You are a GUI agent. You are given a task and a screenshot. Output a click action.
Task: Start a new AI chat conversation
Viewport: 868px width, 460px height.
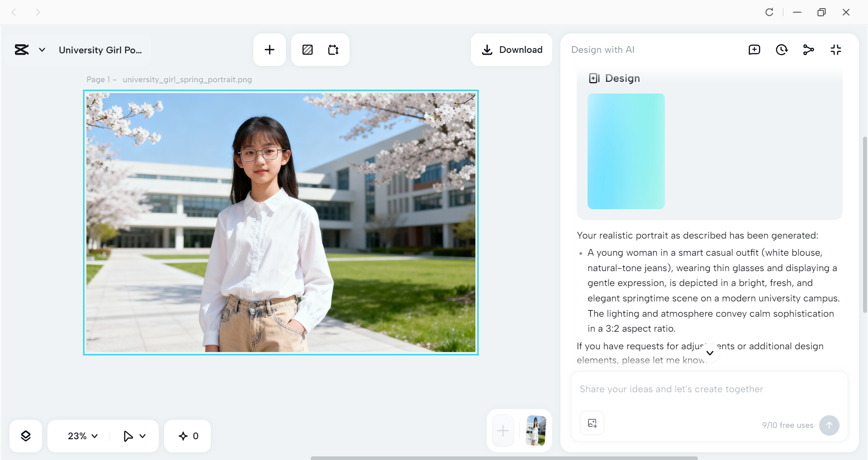pos(754,50)
